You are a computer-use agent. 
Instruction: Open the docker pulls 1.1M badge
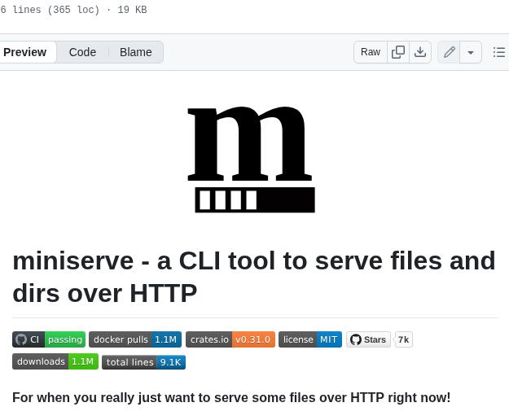pos(135,339)
